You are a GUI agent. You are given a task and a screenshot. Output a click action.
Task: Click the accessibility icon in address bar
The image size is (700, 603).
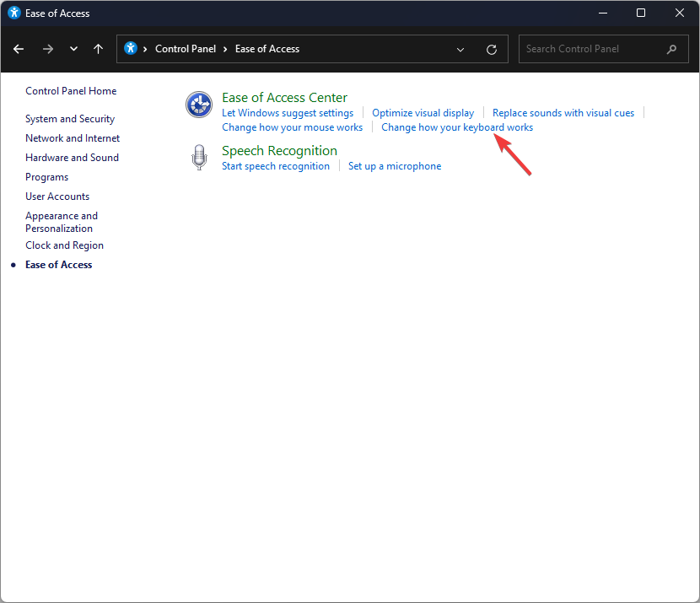(131, 48)
